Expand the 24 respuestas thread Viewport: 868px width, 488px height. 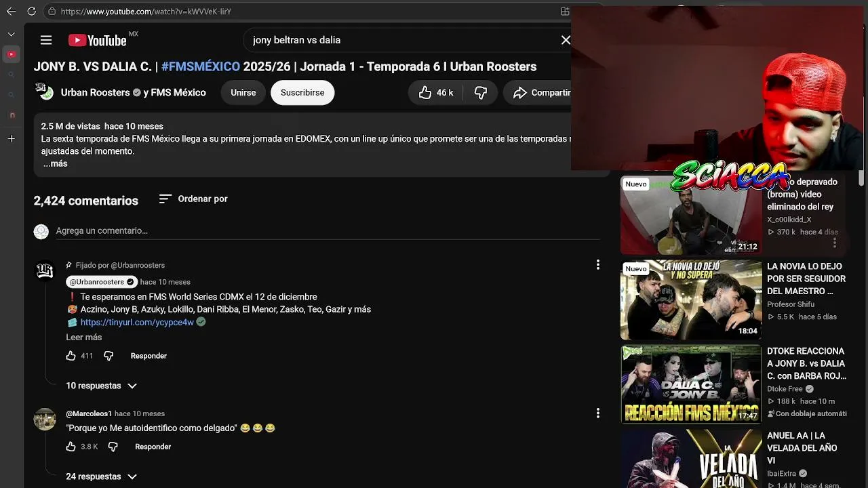[x=102, y=476]
